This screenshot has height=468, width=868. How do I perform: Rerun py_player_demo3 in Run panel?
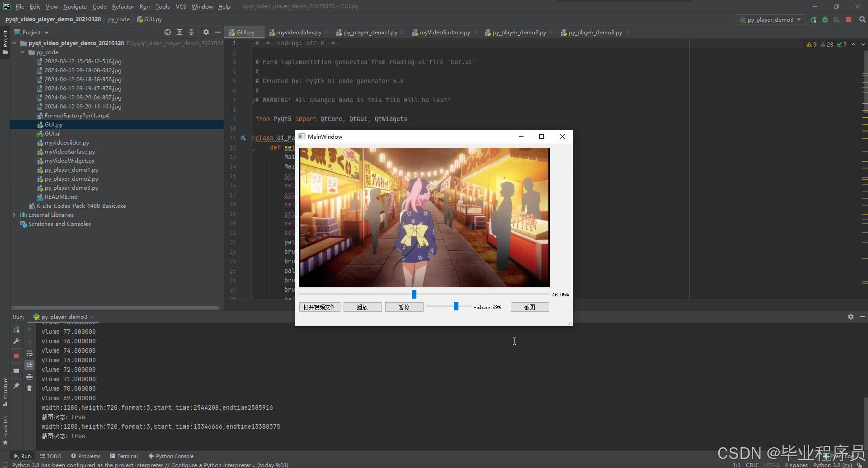16,330
